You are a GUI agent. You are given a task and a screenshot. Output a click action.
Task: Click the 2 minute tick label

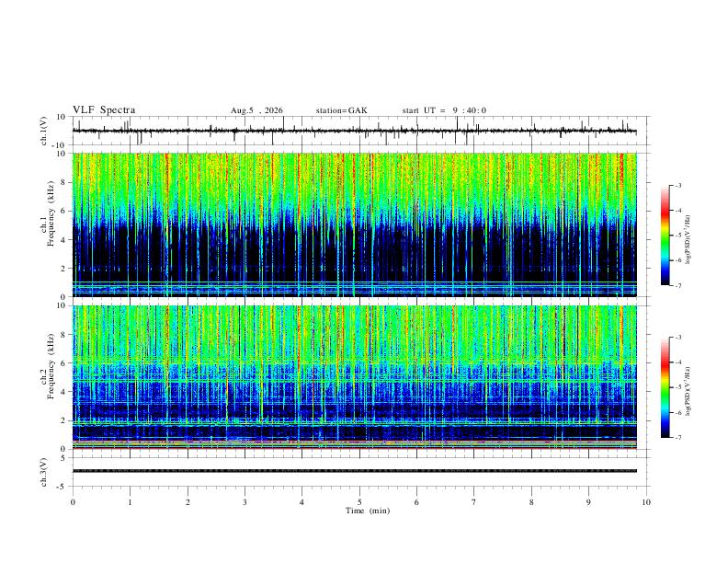pyautogui.click(x=188, y=502)
